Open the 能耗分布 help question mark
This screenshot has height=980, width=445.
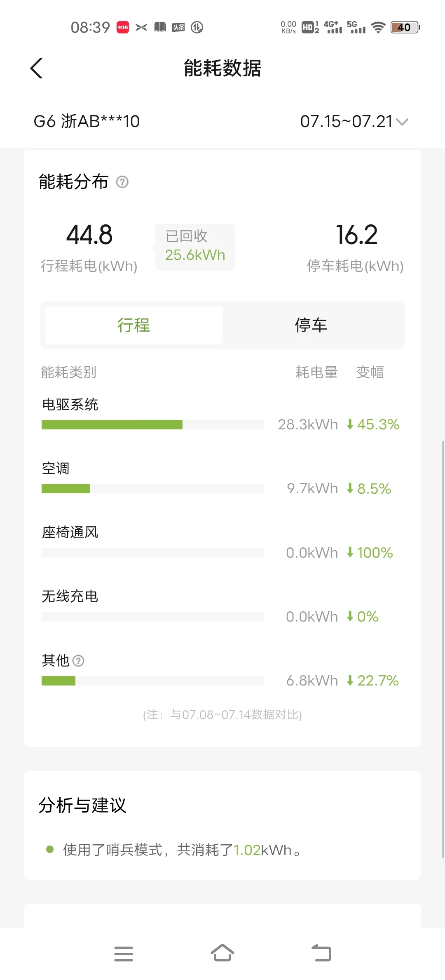[122, 182]
